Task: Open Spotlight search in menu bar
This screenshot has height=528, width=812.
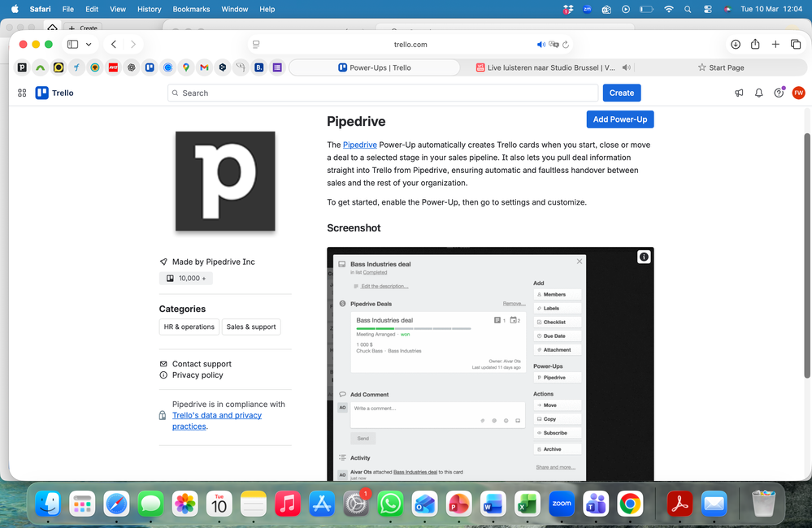Action: point(688,9)
